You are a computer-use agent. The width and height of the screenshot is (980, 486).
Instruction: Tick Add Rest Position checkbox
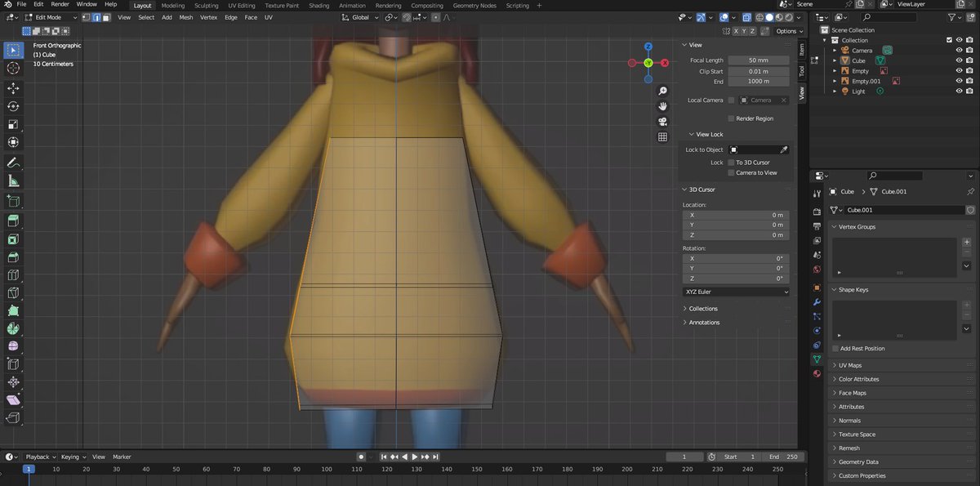coord(835,349)
